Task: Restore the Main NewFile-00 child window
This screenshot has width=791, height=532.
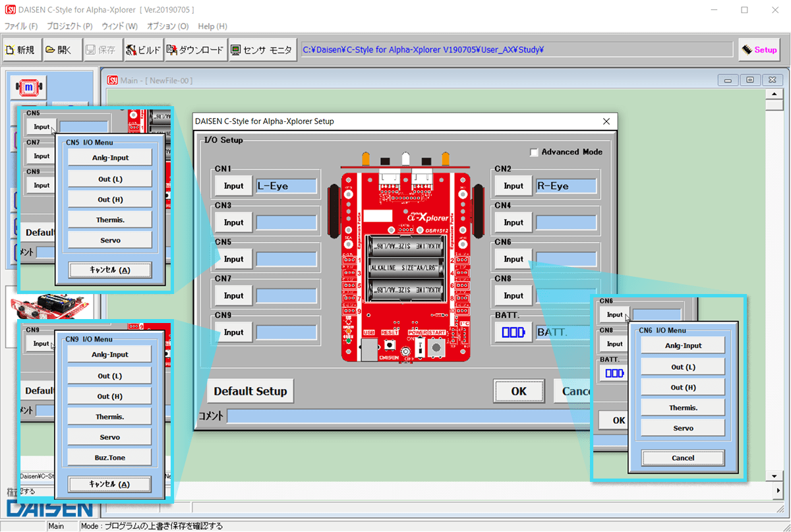Action: (x=750, y=80)
